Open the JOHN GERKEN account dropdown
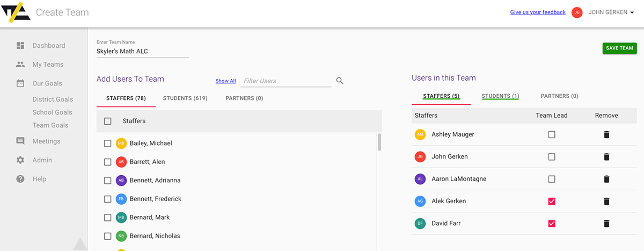Screen dimensions: 644x251 (612, 12)
